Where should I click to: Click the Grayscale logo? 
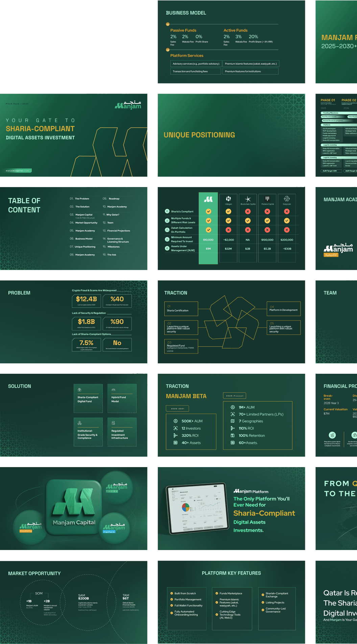tap(287, 199)
